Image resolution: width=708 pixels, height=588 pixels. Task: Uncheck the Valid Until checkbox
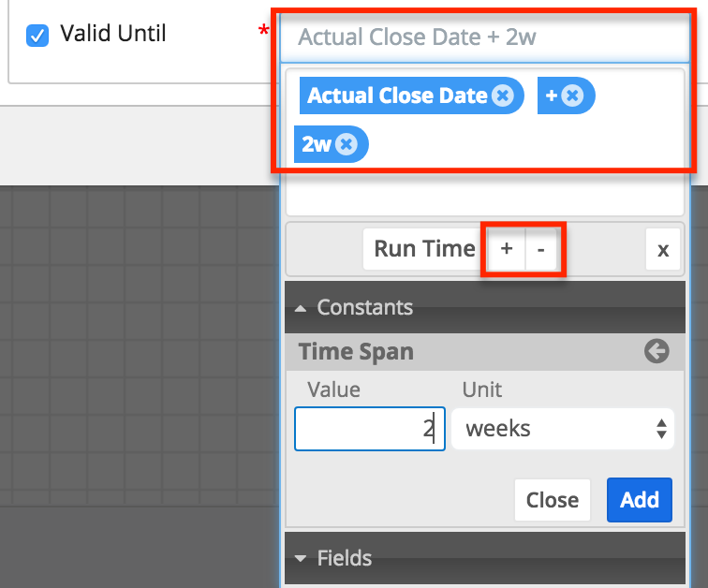pyautogui.click(x=37, y=36)
